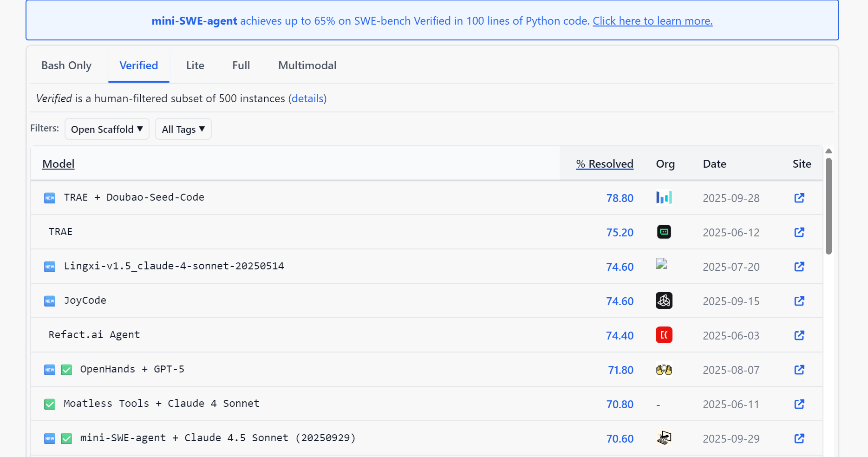Click the JoyCode organization logo

(x=664, y=301)
